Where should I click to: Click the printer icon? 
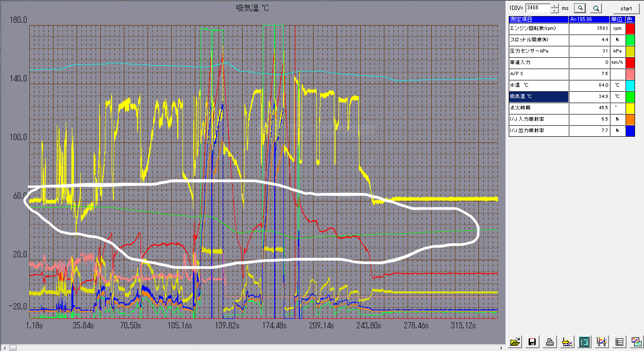point(549,342)
